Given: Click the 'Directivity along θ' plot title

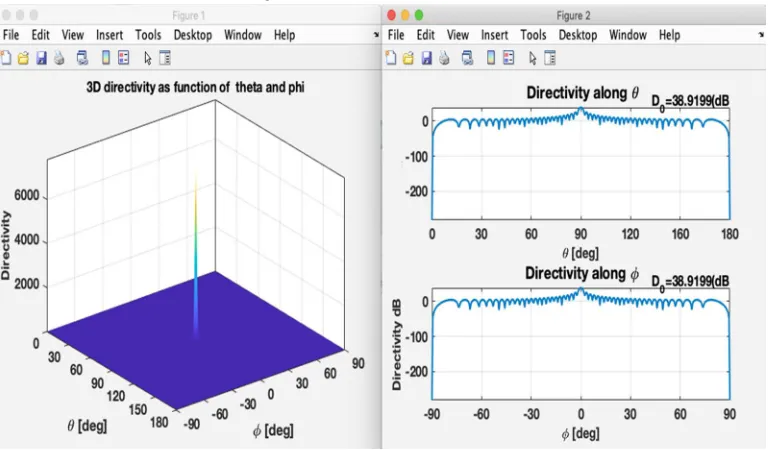Looking at the screenshot, I should coord(583,93).
